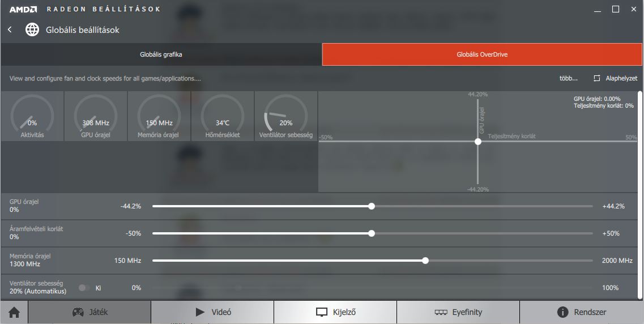644x324 pixels.
Task: Click the -50% power limit minimum label
Action: coord(133,233)
